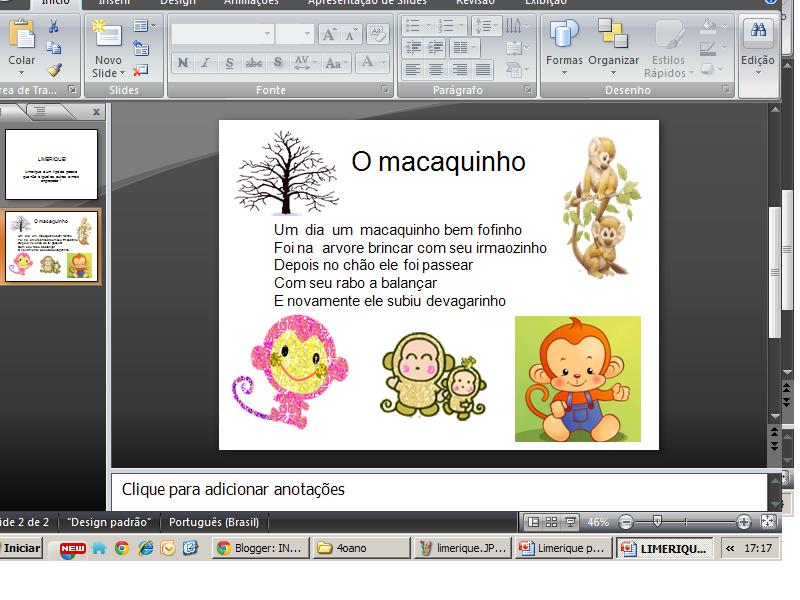Open the font name combo box dropdown
This screenshot has width=800, height=600.
[267, 34]
